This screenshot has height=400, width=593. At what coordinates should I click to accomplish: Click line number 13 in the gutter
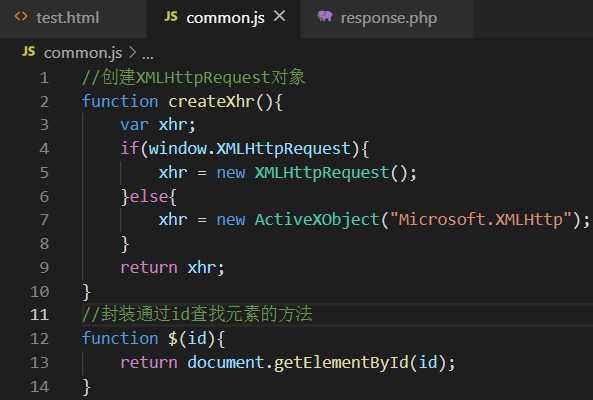click(39, 363)
